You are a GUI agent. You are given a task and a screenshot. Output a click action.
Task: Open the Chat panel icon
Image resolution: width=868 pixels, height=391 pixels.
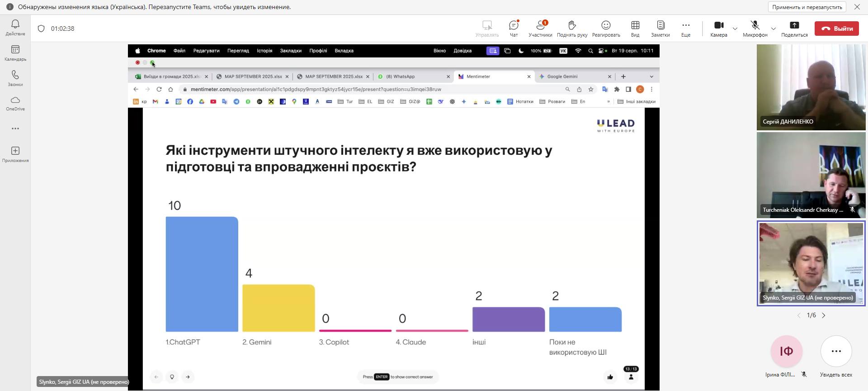click(x=514, y=28)
